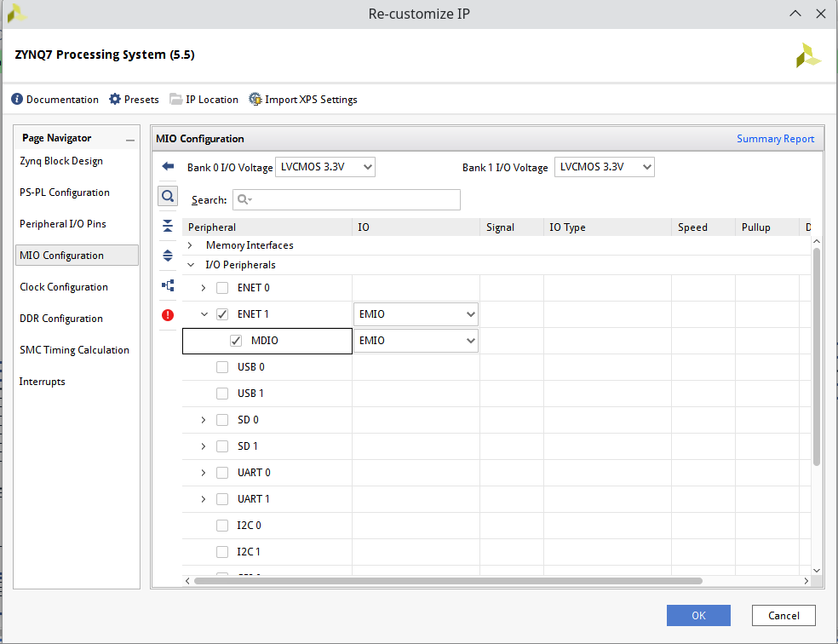Expand ENET 0 row
The width and height of the screenshot is (838, 644).
click(x=203, y=288)
